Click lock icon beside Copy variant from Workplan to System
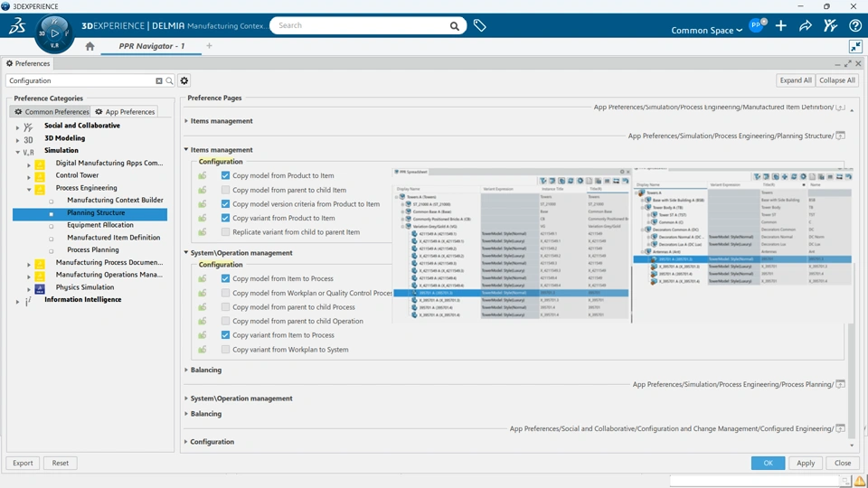The width and height of the screenshot is (868, 488). click(203, 349)
